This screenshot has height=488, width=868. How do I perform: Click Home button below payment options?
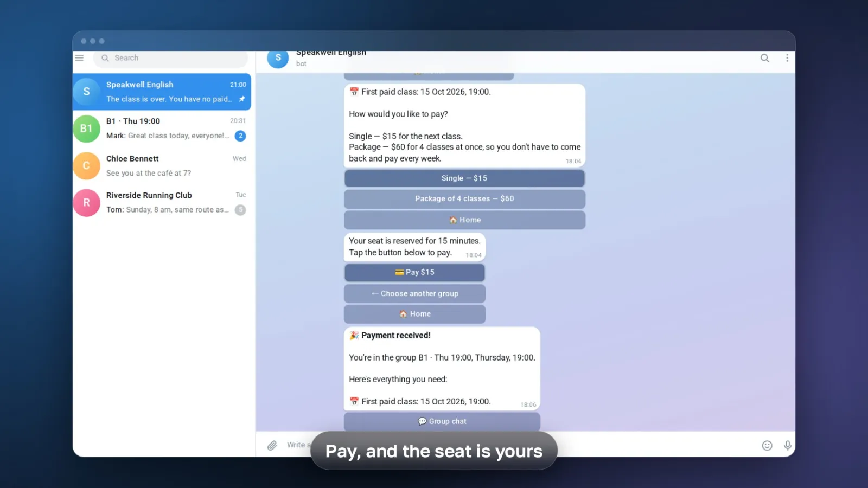464,220
